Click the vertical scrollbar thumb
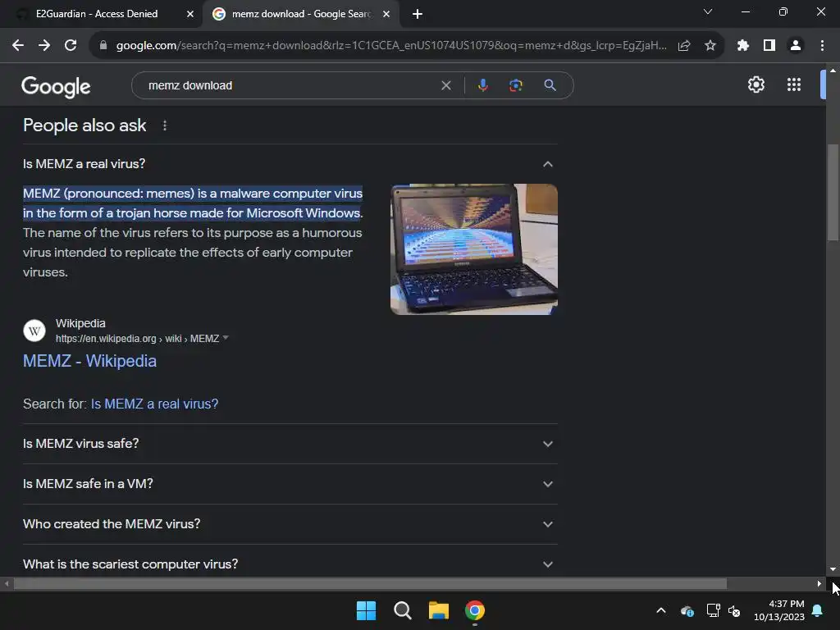Screen dimensions: 840x630 (833, 193)
